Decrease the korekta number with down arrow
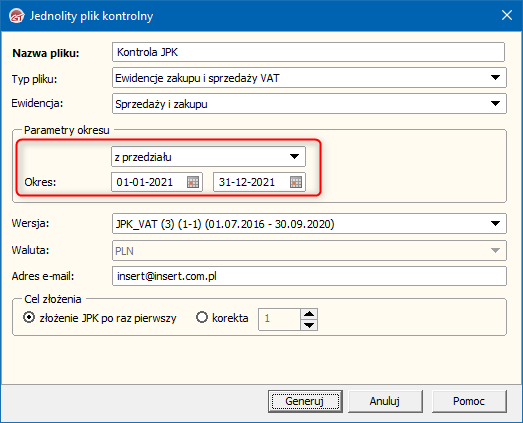Image resolution: width=523 pixels, height=423 pixels. click(x=309, y=325)
